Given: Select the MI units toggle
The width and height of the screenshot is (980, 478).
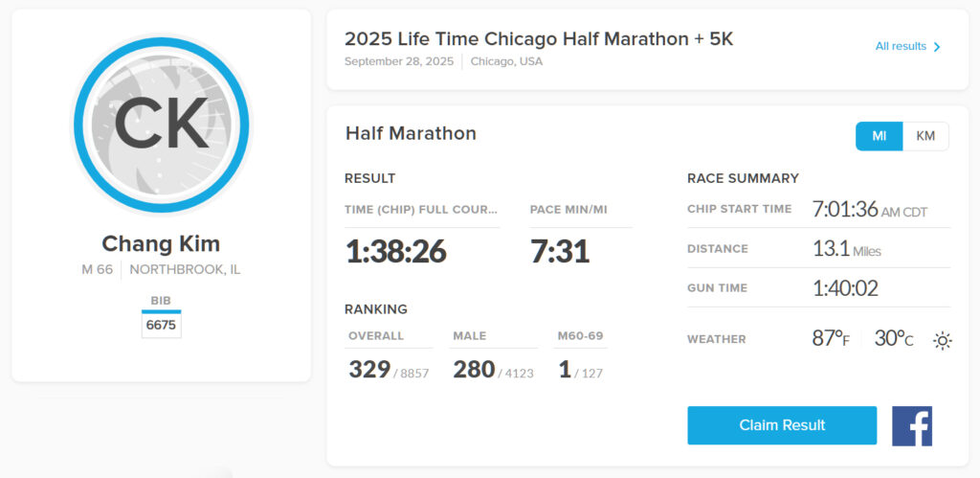Looking at the screenshot, I should point(880,136).
